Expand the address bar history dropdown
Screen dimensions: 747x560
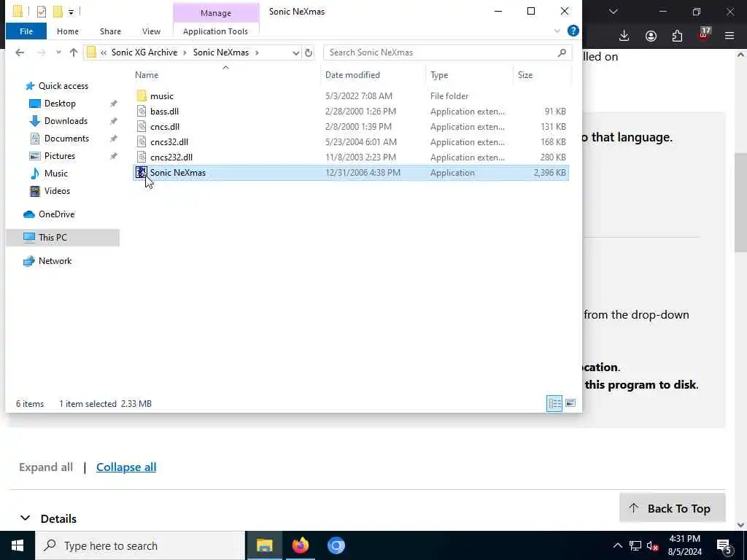click(x=295, y=52)
